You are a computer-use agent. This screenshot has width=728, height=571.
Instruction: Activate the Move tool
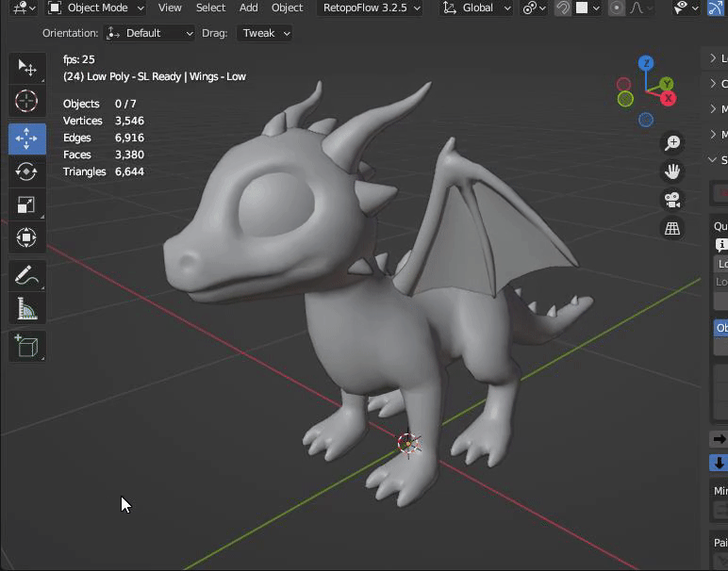coord(26,139)
